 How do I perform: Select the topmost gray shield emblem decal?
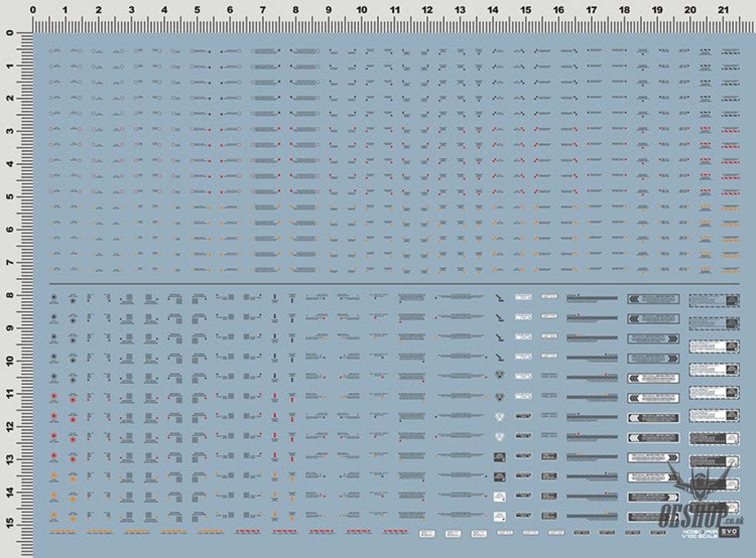click(x=499, y=375)
